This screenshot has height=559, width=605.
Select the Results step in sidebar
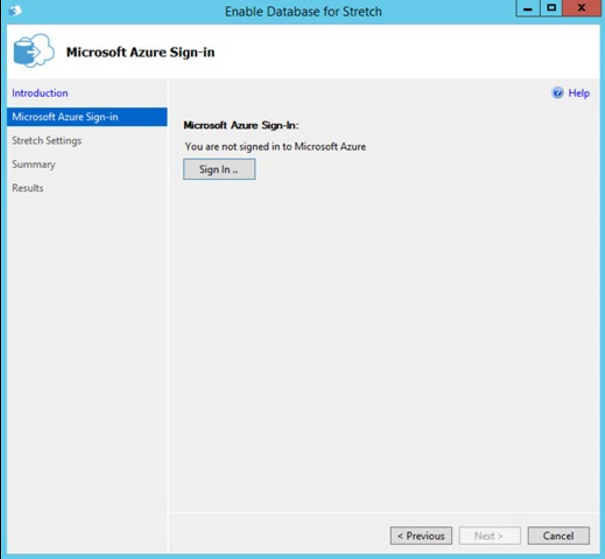coord(27,188)
